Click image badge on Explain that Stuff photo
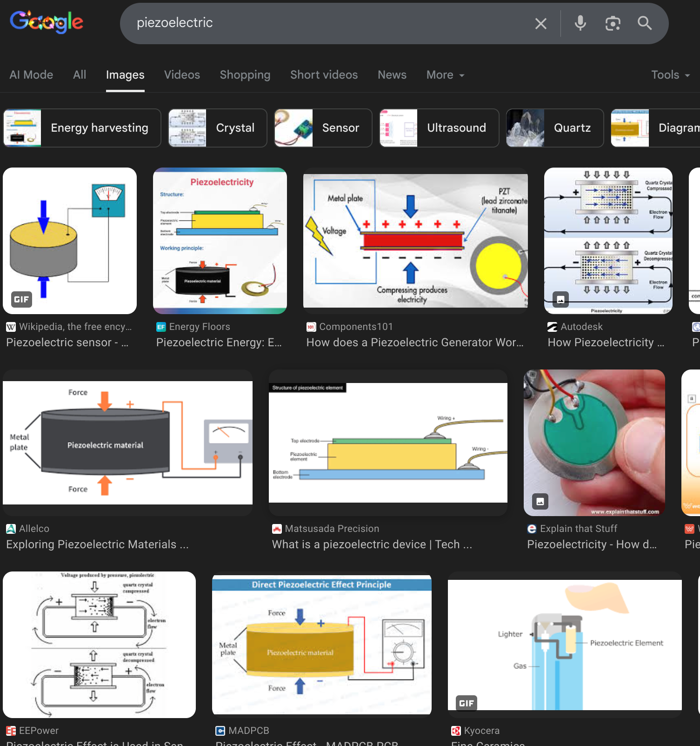Image resolution: width=700 pixels, height=746 pixels. tap(540, 501)
